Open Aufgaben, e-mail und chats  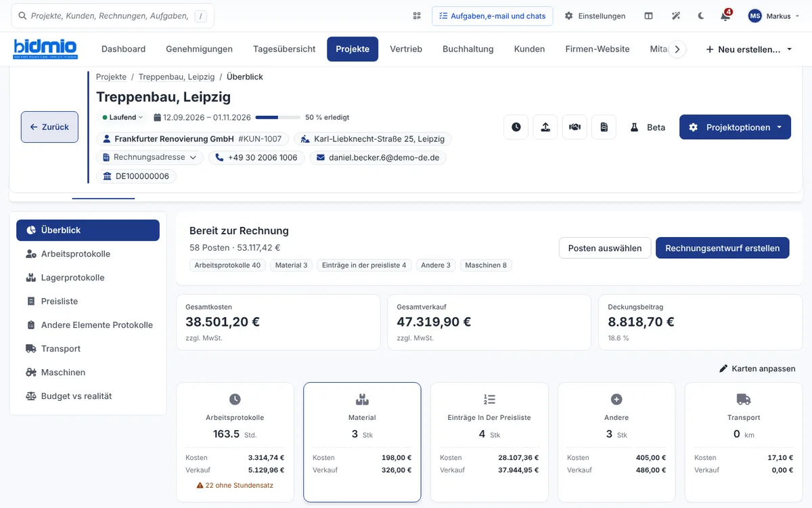click(493, 16)
